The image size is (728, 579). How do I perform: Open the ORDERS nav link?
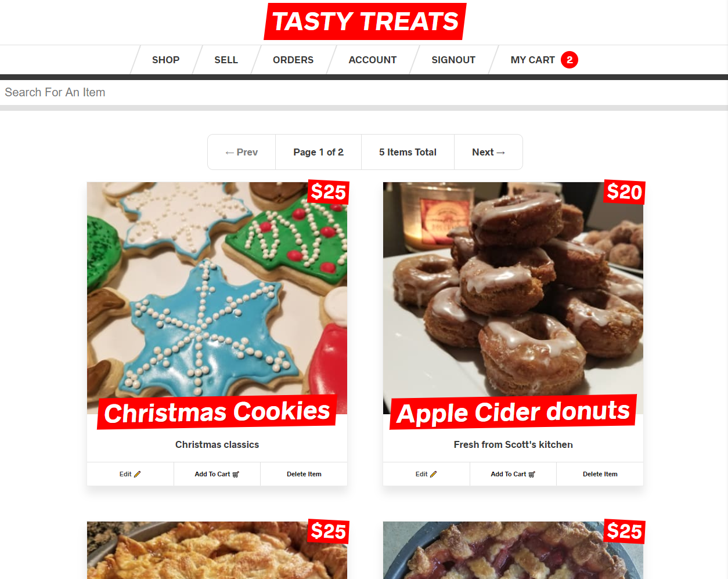[x=293, y=60]
